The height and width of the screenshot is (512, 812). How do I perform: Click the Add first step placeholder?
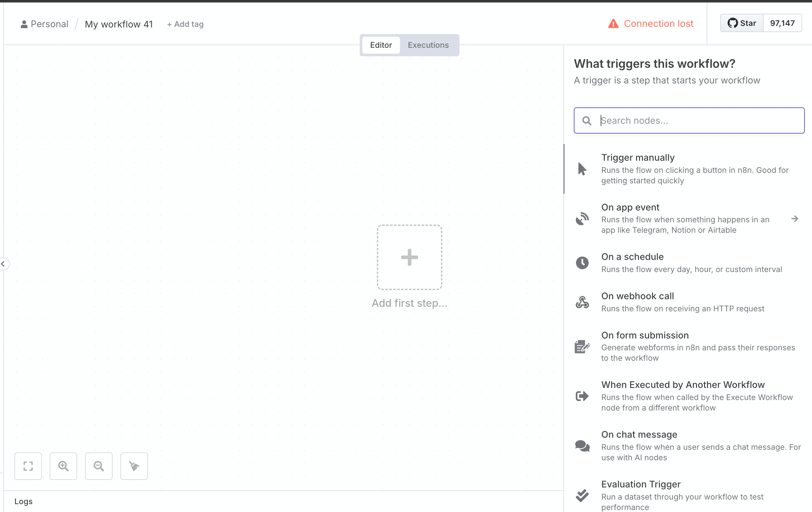409,257
